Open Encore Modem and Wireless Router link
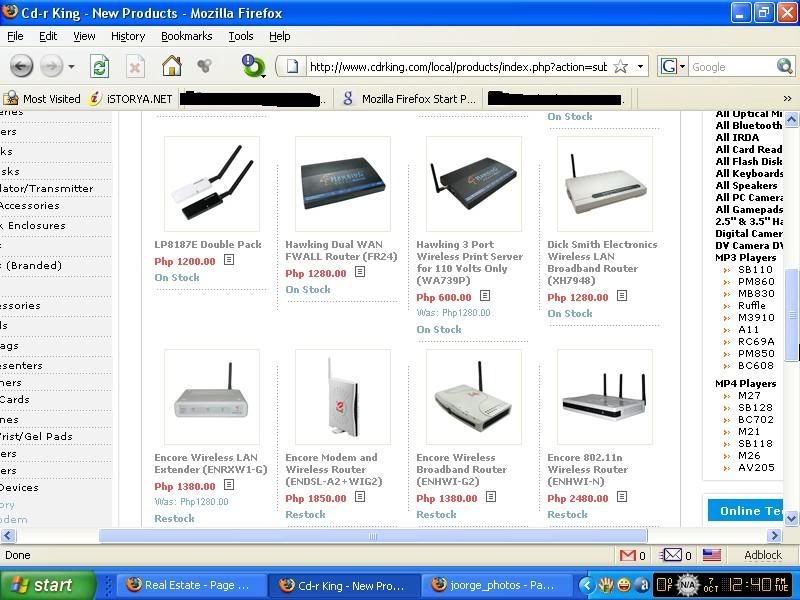This screenshot has height=600, width=800. (x=334, y=469)
